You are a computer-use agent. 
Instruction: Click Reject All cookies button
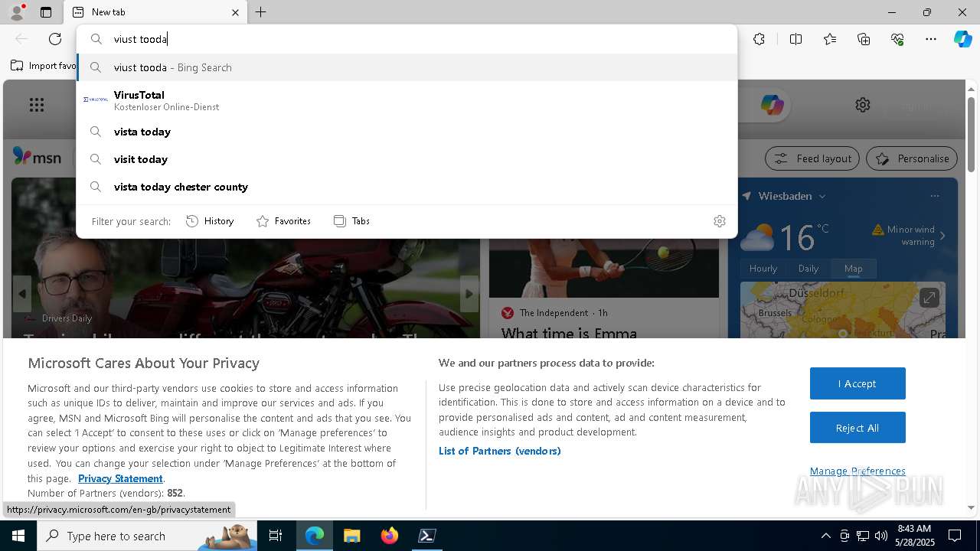tap(857, 428)
